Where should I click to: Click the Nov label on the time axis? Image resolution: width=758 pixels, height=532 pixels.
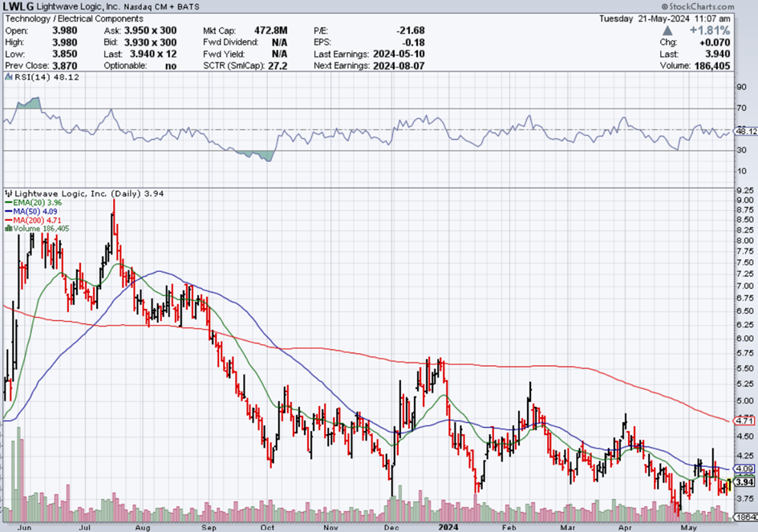(x=330, y=527)
